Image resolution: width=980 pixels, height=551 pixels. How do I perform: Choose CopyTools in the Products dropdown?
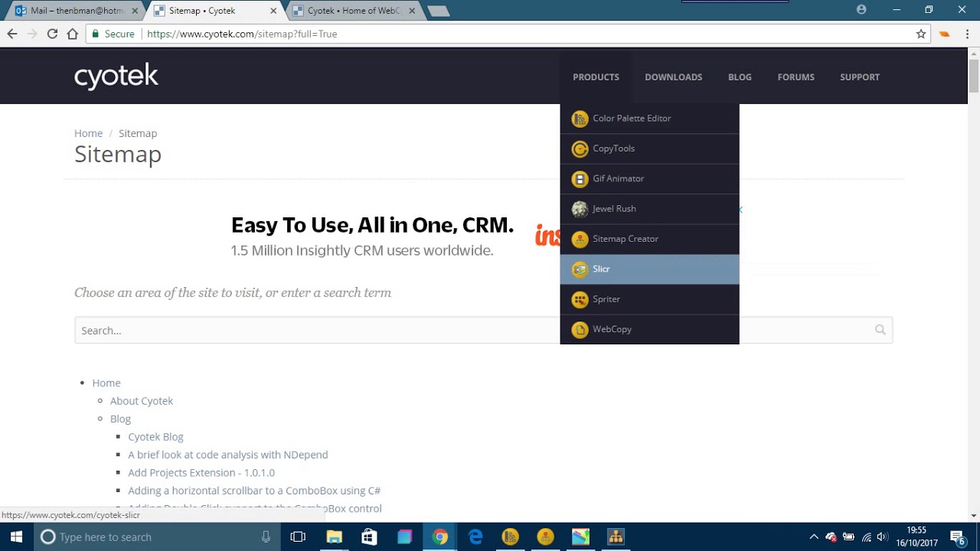[649, 148]
